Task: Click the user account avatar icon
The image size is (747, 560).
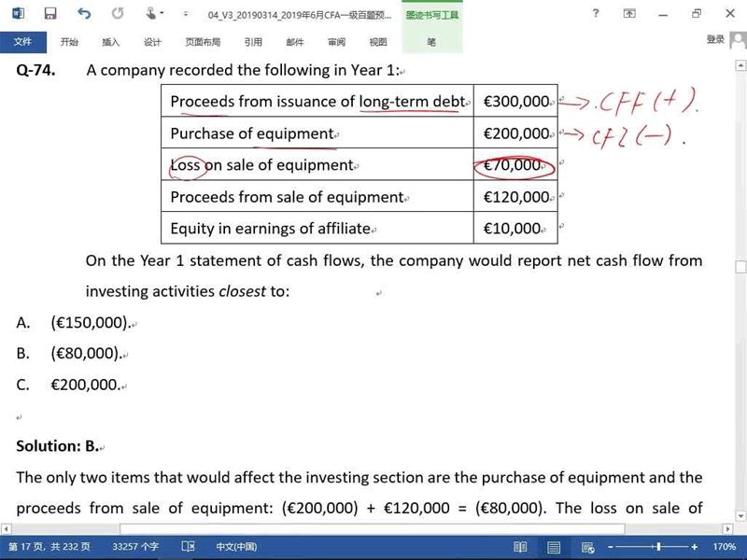Action: point(739,40)
